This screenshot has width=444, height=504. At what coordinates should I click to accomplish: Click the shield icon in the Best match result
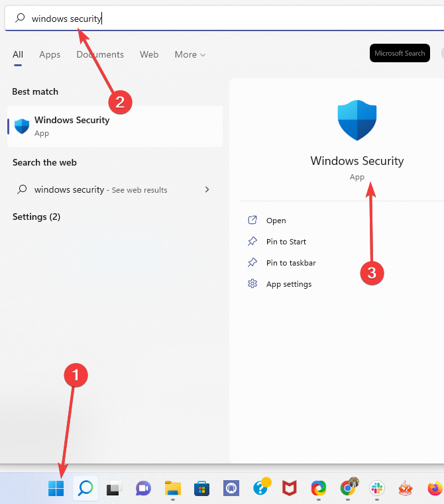pos(22,126)
